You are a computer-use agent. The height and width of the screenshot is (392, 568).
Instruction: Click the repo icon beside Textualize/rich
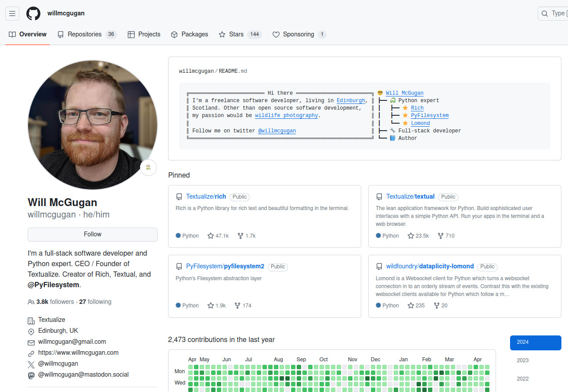(179, 197)
